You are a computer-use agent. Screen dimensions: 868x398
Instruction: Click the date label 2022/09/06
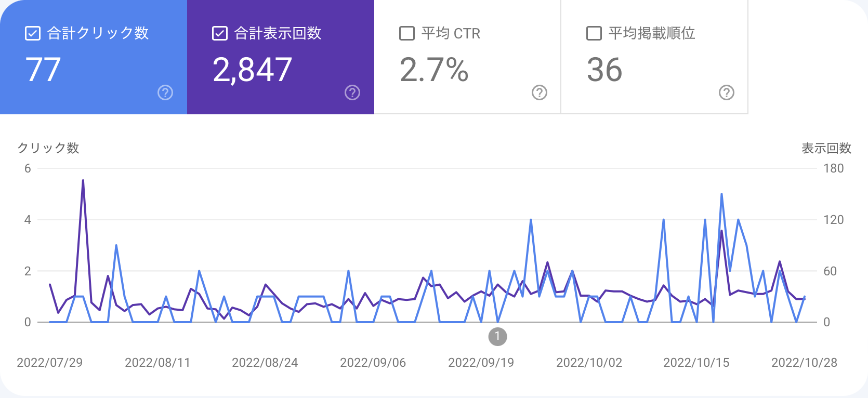373,363
